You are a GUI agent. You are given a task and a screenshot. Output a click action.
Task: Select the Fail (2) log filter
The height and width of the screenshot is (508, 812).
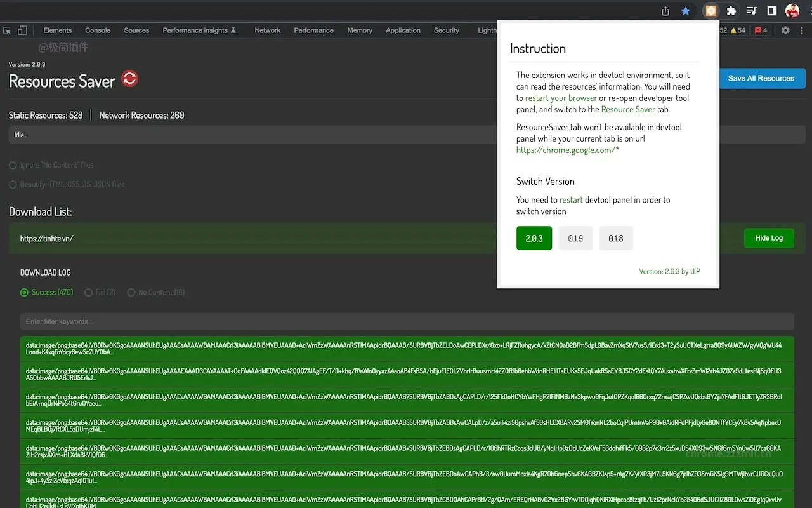click(89, 293)
